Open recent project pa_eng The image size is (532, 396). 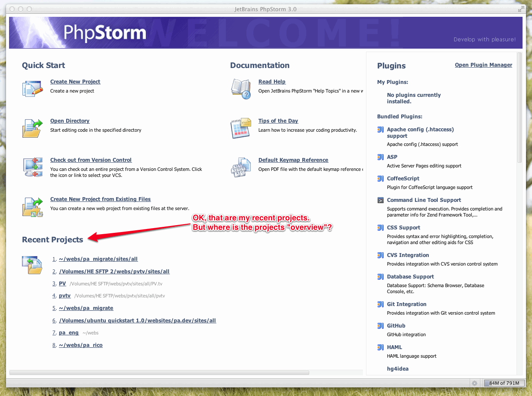(69, 333)
